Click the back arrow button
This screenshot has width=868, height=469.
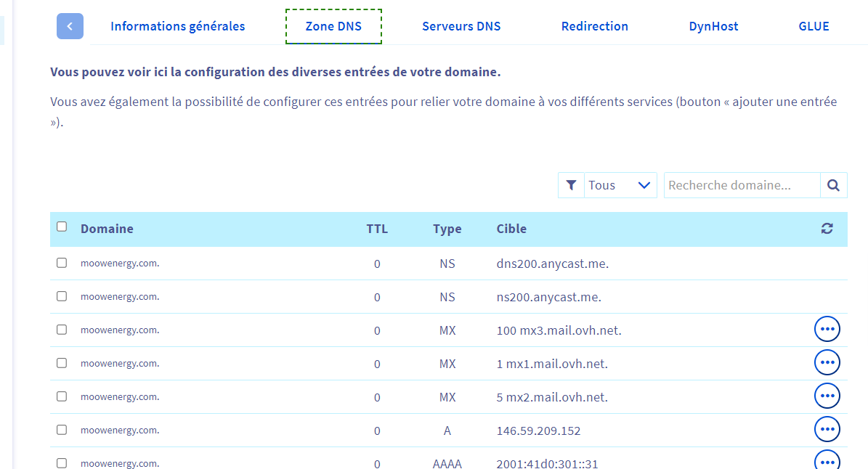pyautogui.click(x=70, y=26)
